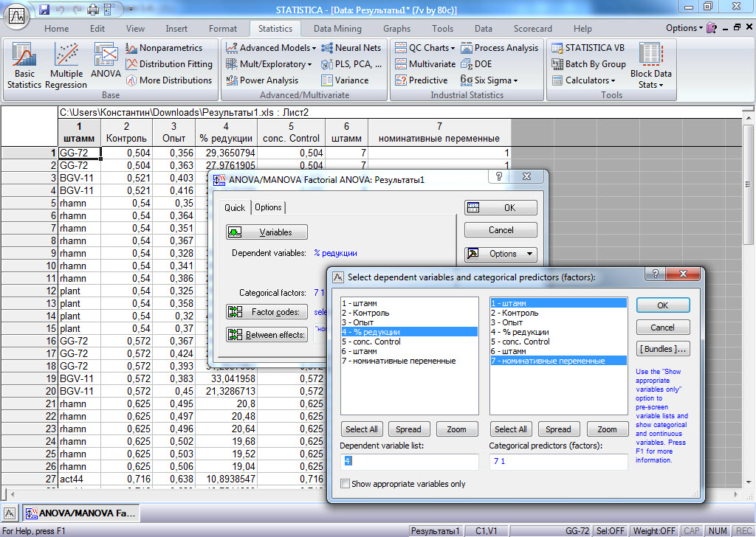The width and height of the screenshot is (756, 537).
Task: Select '5 - conc. Control' in dependent variables list
Action: 409,342
